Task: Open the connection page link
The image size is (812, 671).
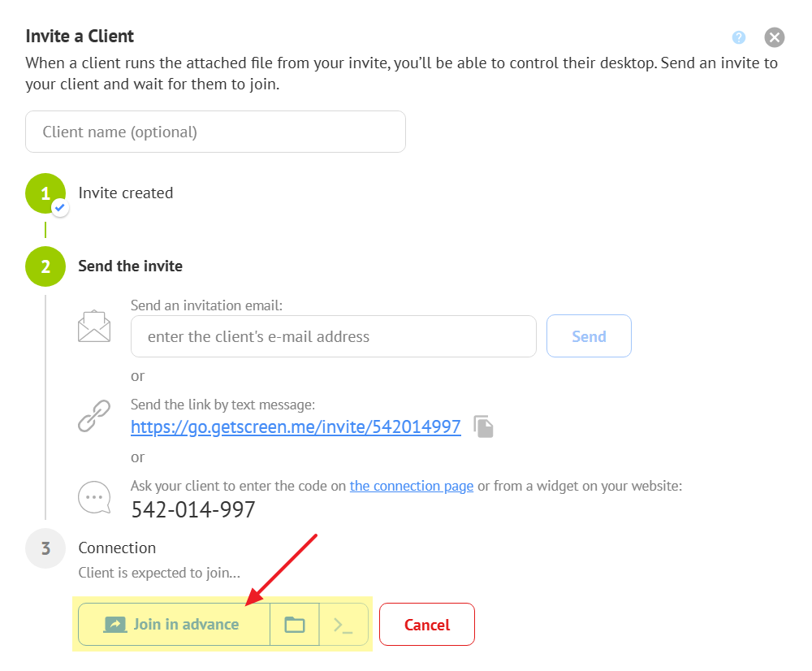Action: [x=411, y=486]
